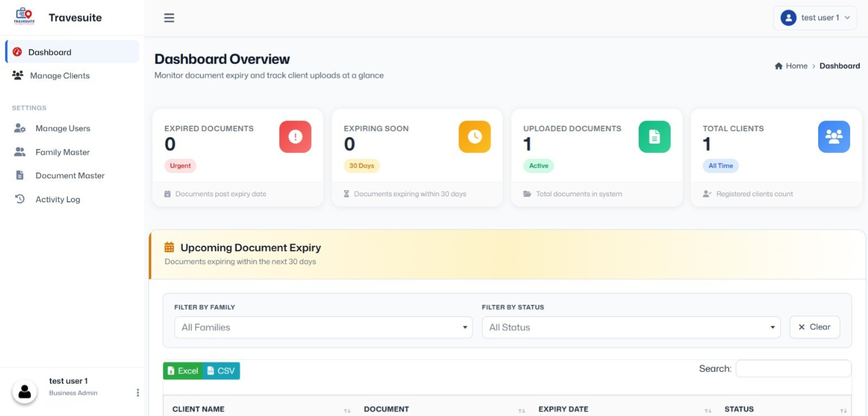This screenshot has height=416, width=868.
Task: Click the calendar icon beside Upcoming Document Expiry
Action: [x=169, y=247]
